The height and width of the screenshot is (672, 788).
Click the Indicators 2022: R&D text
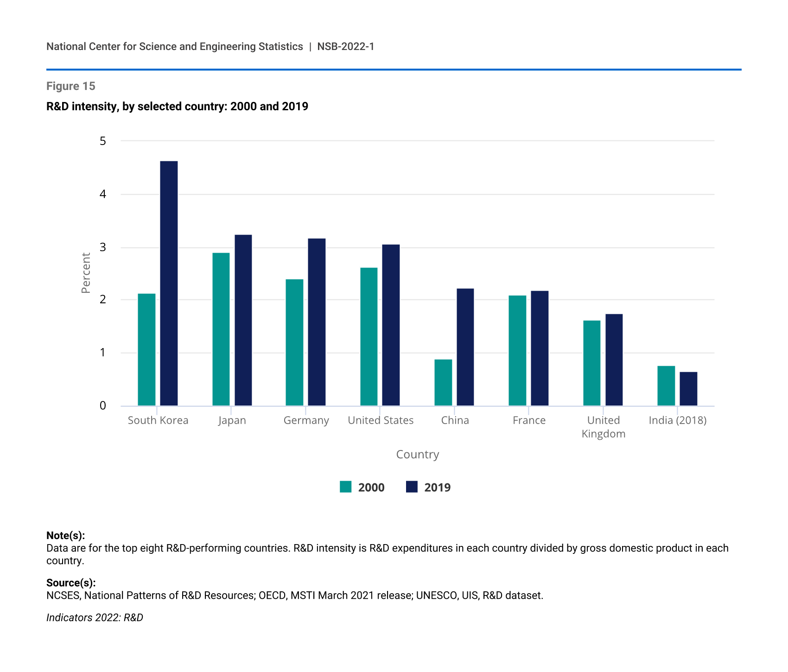pos(95,618)
